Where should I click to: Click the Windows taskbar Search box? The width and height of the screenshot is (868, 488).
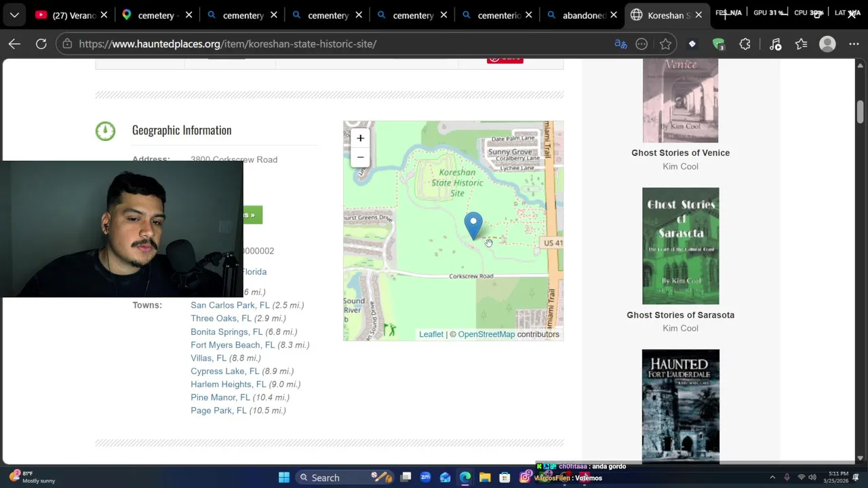(346, 478)
